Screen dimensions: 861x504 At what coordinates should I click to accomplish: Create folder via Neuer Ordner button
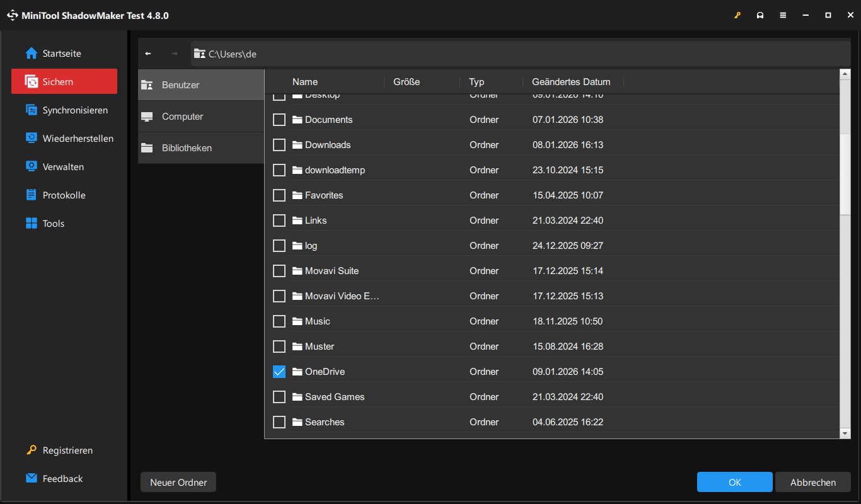[178, 481]
